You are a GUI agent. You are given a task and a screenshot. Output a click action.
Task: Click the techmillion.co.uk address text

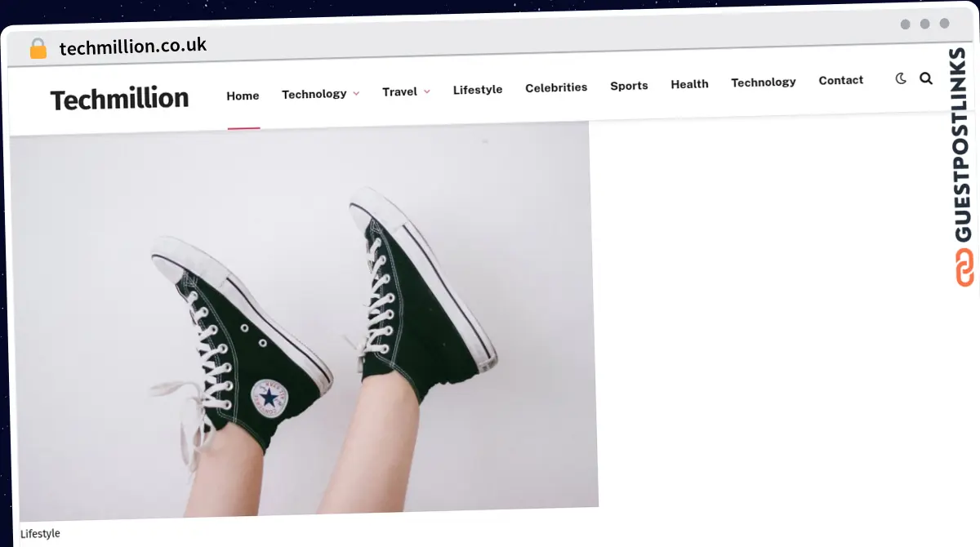coord(133,47)
